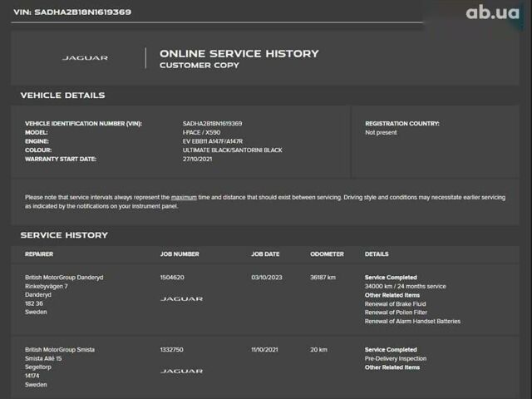Select repairer 'British MotorGroup Smista'
This screenshot has height=399, width=532.
click(60, 350)
